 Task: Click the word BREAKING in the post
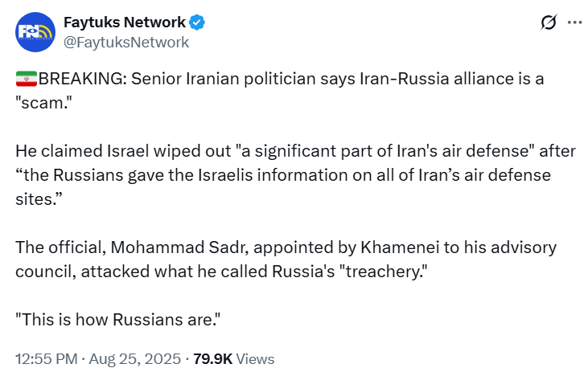(x=80, y=79)
